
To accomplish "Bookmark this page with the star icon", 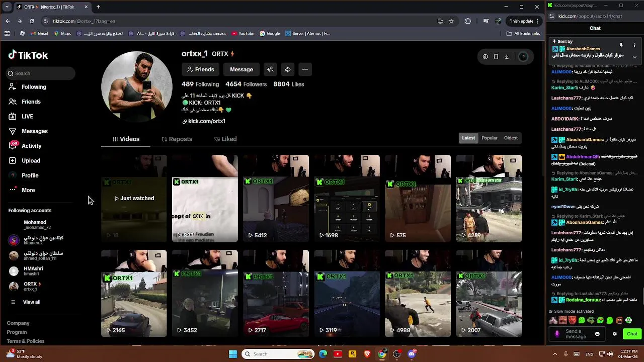I will 451,21.
